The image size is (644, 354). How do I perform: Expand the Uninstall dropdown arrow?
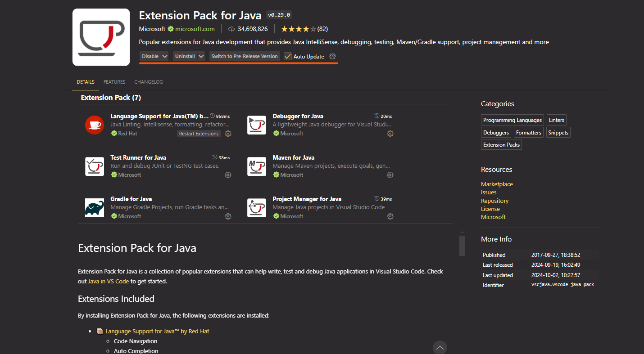(201, 56)
